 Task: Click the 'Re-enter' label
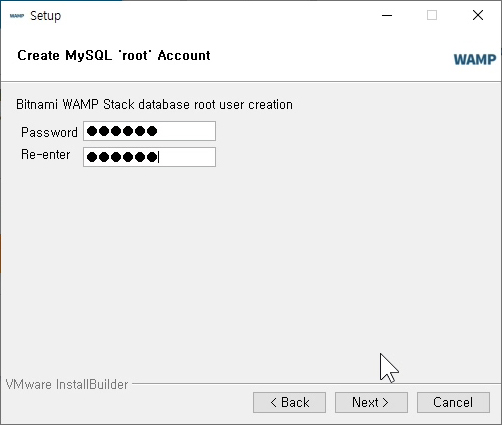click(x=46, y=155)
